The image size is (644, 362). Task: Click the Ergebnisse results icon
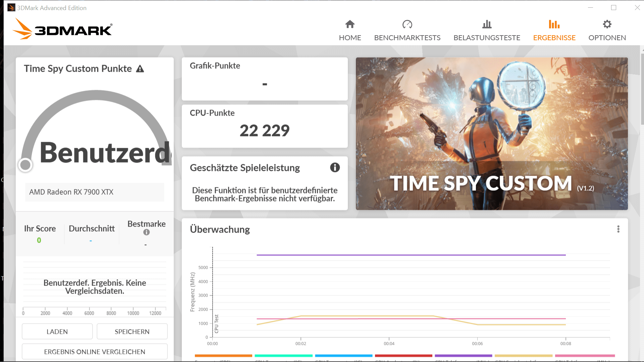[554, 24]
